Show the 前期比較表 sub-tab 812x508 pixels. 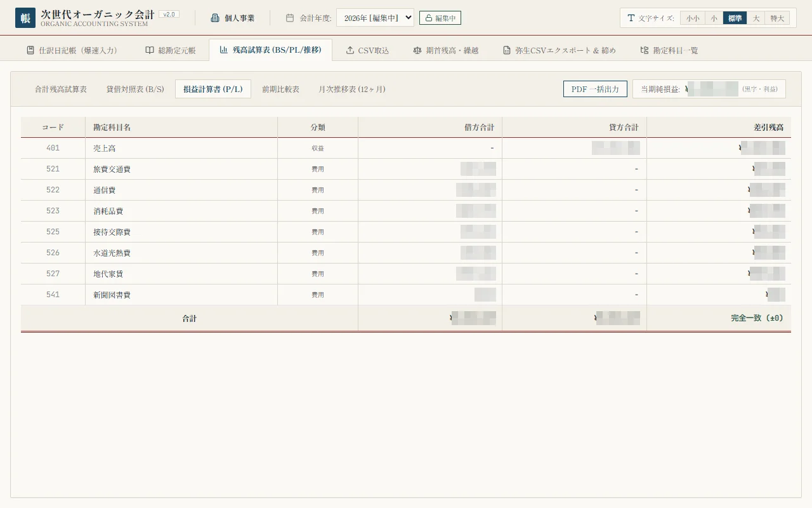[280, 89]
